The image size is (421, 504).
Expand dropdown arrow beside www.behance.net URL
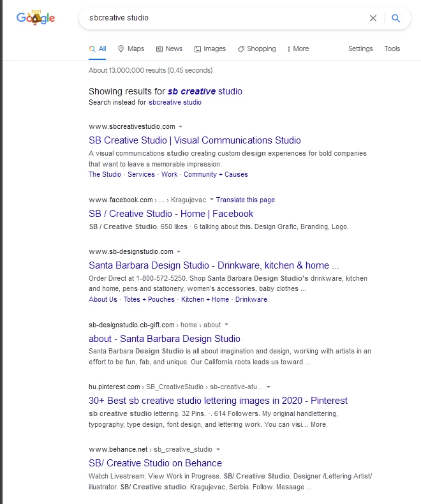click(218, 449)
